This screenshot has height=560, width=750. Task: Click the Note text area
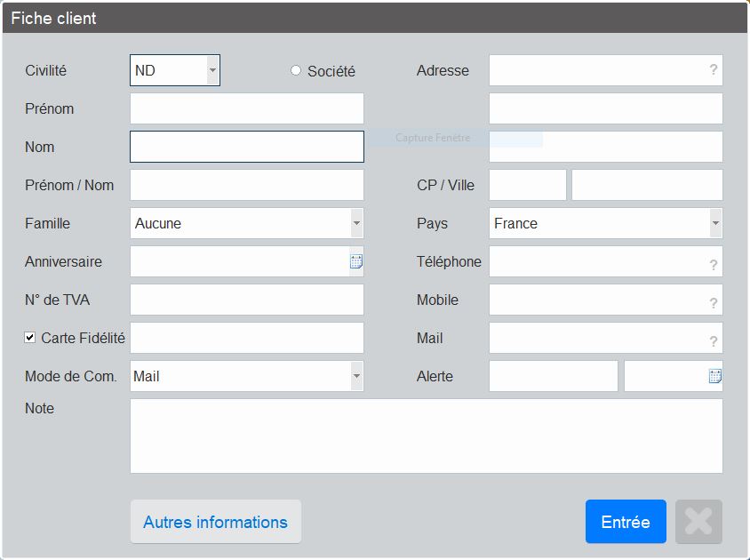(426, 436)
